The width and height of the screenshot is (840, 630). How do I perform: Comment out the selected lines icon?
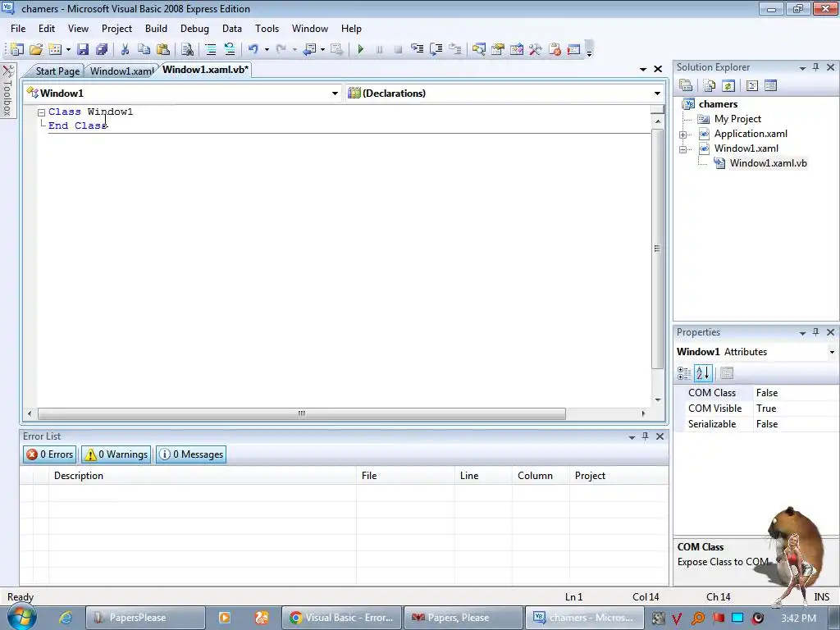click(211, 49)
